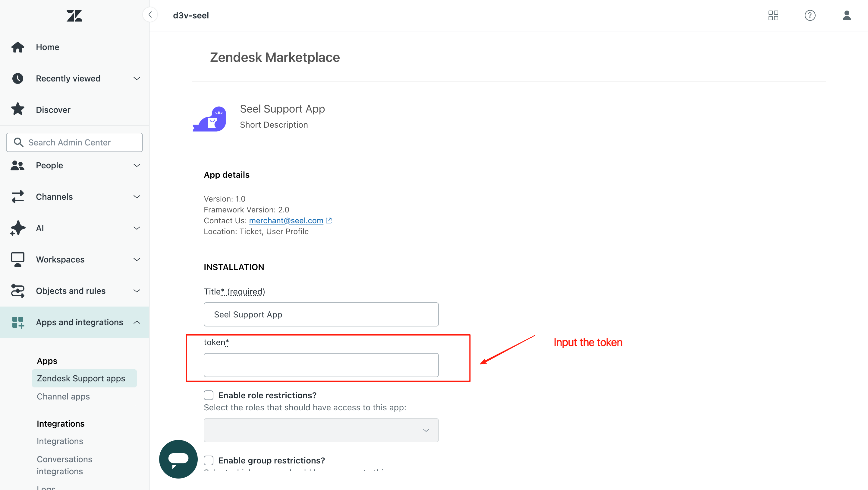868x490 pixels.
Task: Collapse the sidebar with arrow button
Action: coord(150,15)
